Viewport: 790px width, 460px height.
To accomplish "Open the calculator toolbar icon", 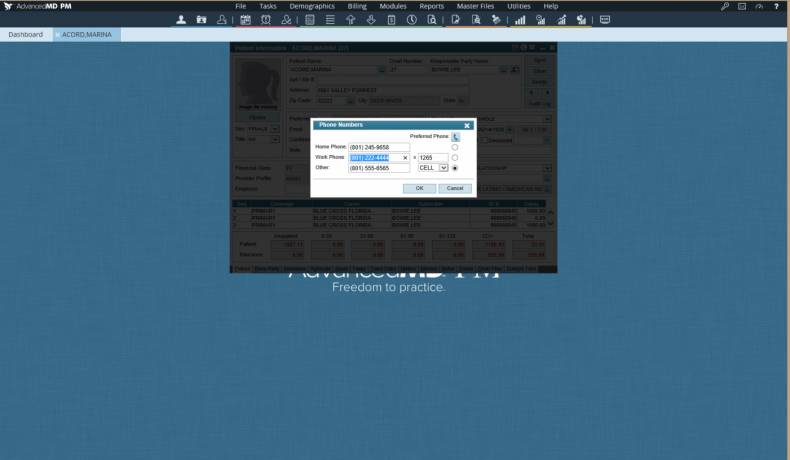I will coord(310,20).
